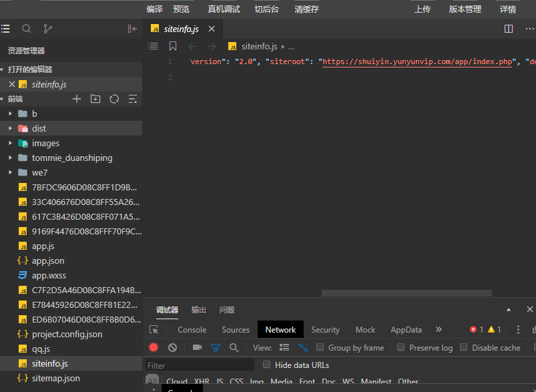Click the refresh explorer icon
Viewport: 536px width, 392px height.
click(114, 100)
